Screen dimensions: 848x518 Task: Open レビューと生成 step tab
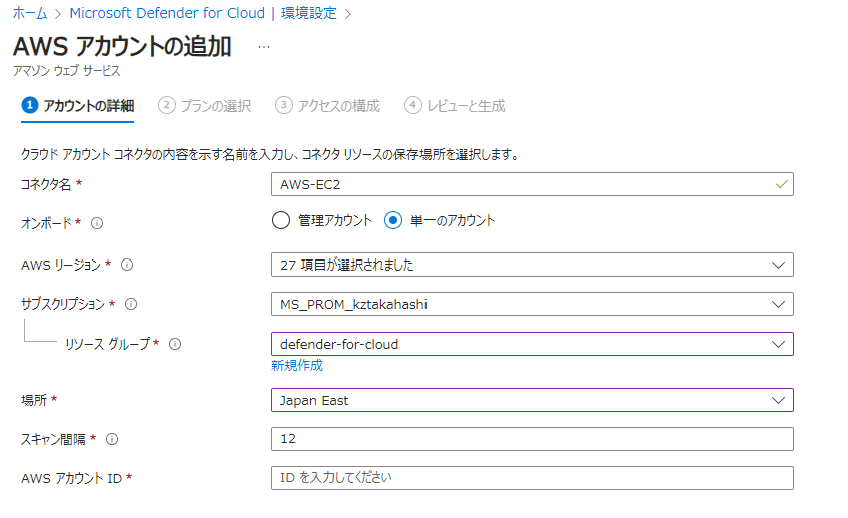pyautogui.click(x=456, y=105)
